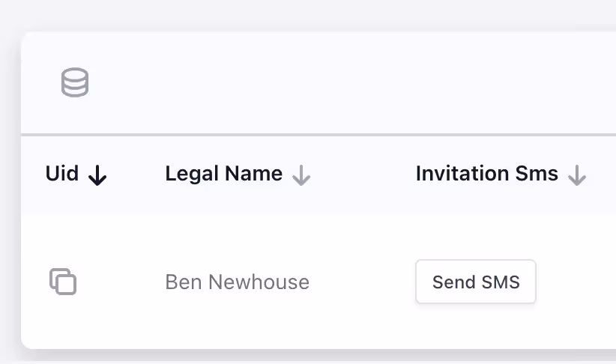The width and height of the screenshot is (616, 364).
Task: Copy the Uid using the duplicate icon
Action: 63,282
